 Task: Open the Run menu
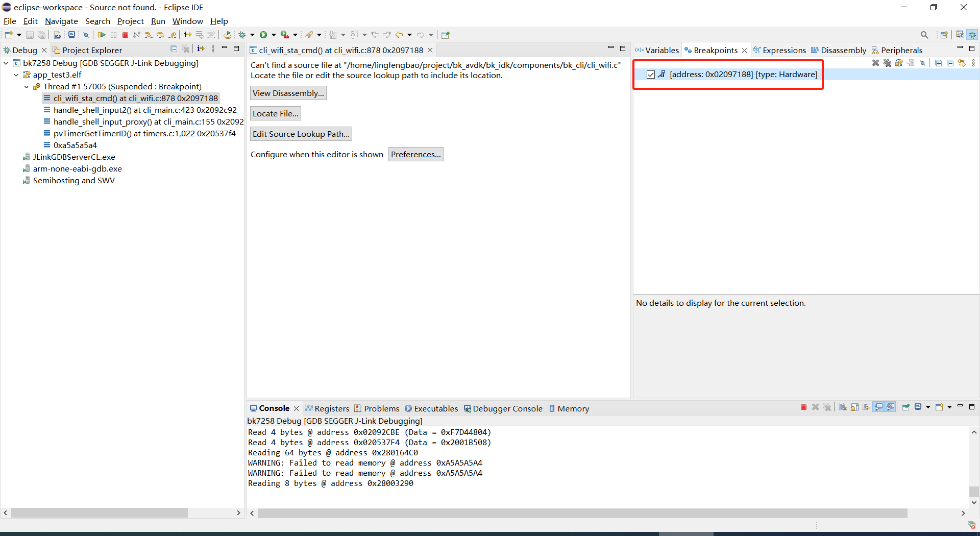point(158,21)
